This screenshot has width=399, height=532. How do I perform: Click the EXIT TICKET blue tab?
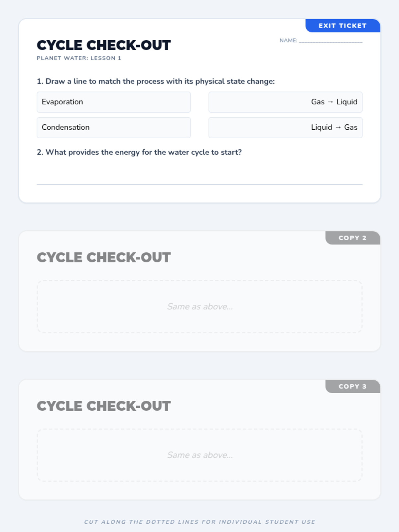342,26
